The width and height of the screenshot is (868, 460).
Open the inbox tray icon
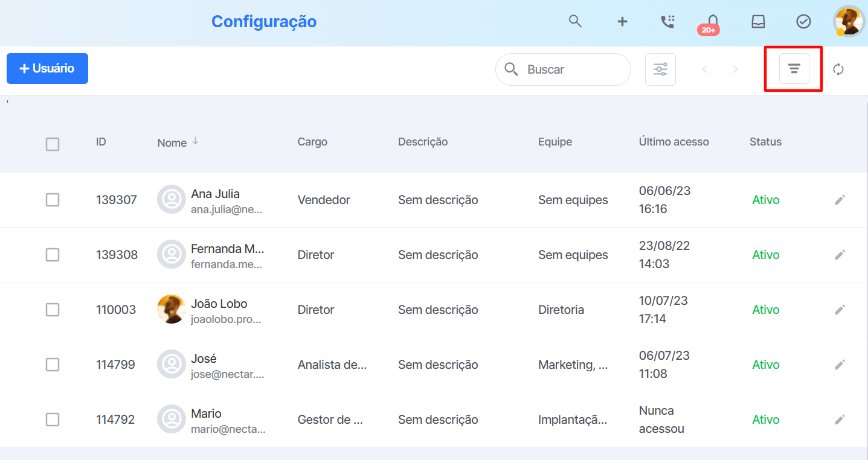758,22
